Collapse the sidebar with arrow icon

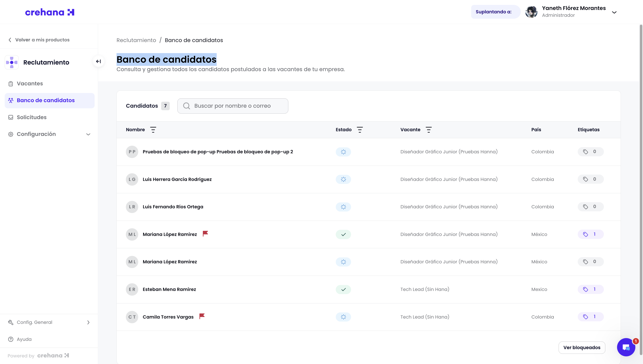click(x=98, y=61)
